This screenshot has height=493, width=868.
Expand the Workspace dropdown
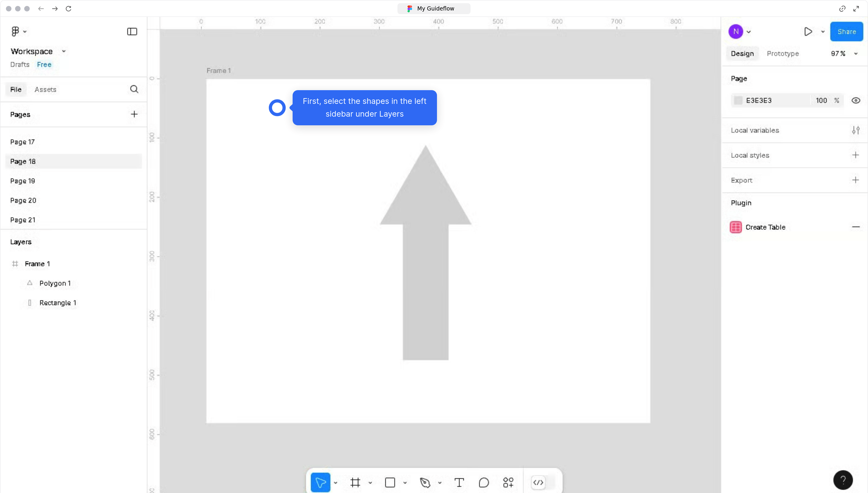coord(64,51)
